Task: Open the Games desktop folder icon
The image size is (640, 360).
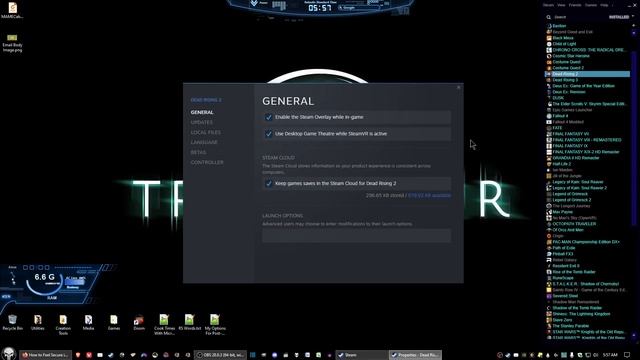Action: [113, 322]
